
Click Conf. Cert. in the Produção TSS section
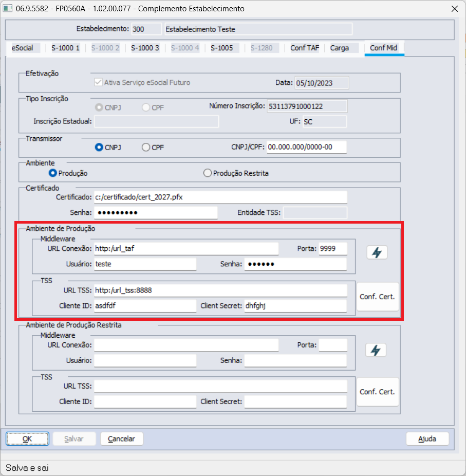tap(378, 297)
